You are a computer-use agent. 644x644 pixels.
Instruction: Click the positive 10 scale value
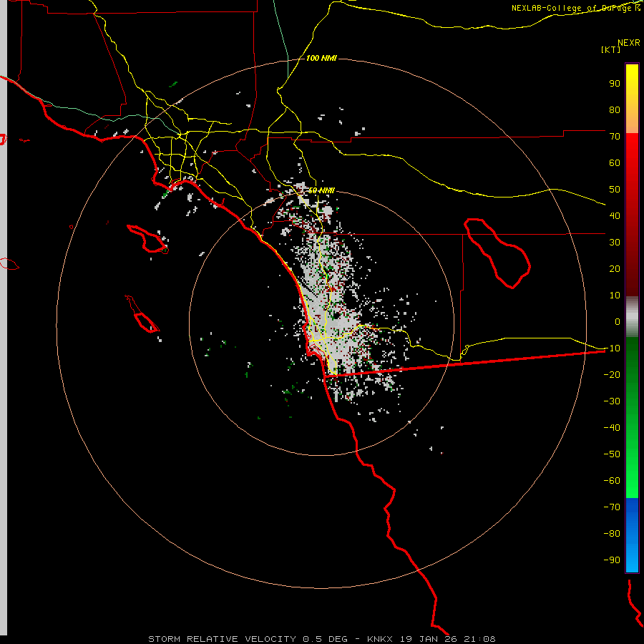pyautogui.click(x=615, y=296)
